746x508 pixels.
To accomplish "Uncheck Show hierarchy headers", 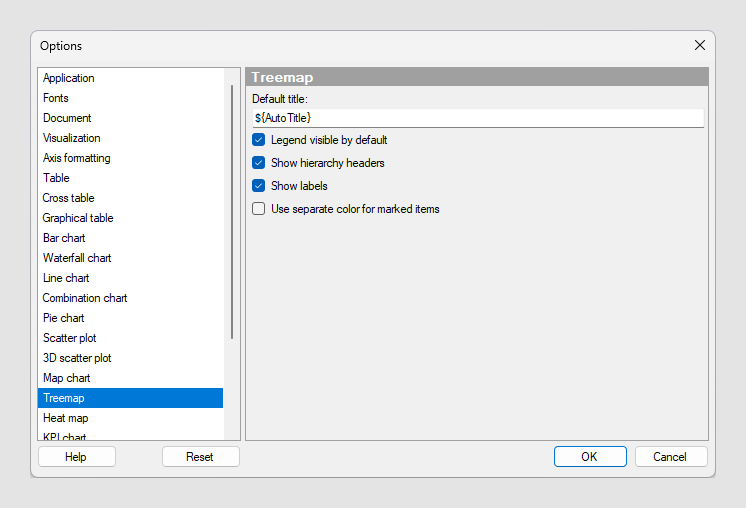I will click(259, 163).
